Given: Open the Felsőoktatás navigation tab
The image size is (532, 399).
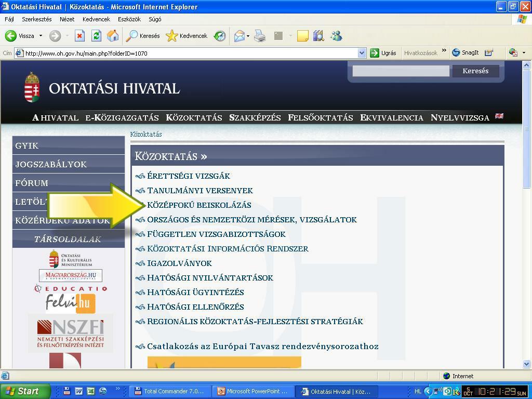Looking at the screenshot, I should tap(320, 118).
